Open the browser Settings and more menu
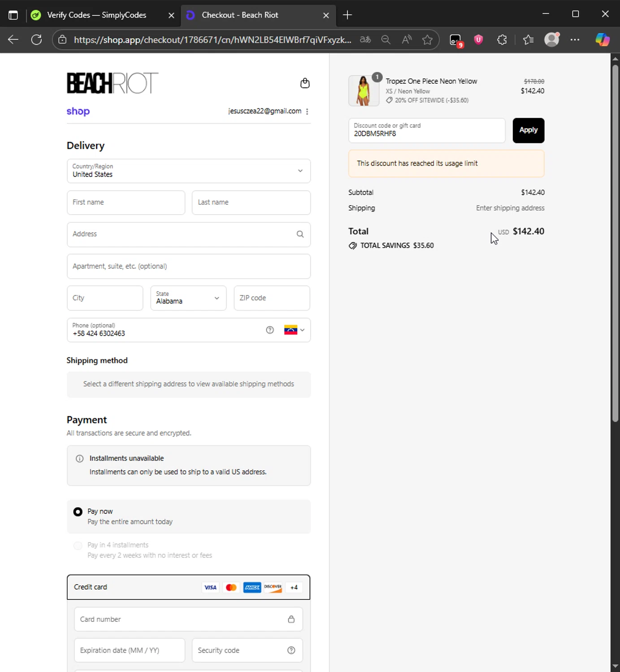 575,40
